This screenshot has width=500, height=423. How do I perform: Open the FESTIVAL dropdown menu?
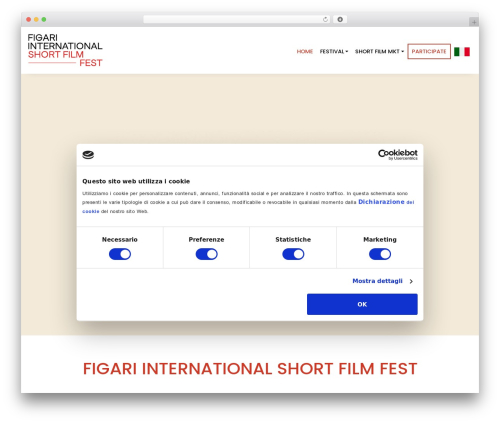click(x=334, y=51)
